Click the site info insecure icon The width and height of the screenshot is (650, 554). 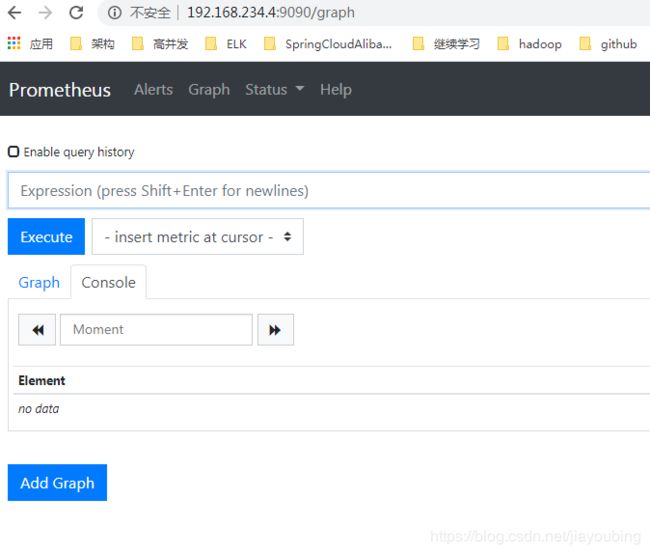(x=115, y=13)
